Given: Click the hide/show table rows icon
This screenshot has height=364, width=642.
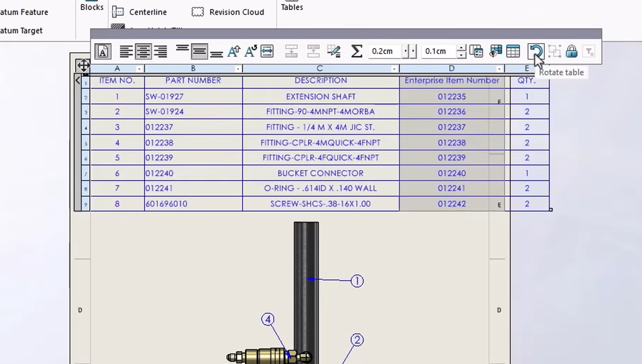Looking at the screenshot, I should (x=495, y=51).
